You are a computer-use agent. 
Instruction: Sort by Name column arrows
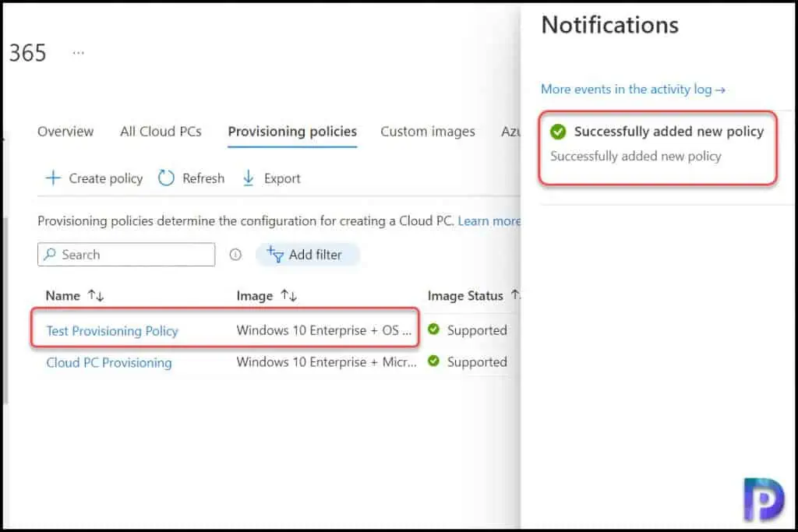(x=96, y=295)
